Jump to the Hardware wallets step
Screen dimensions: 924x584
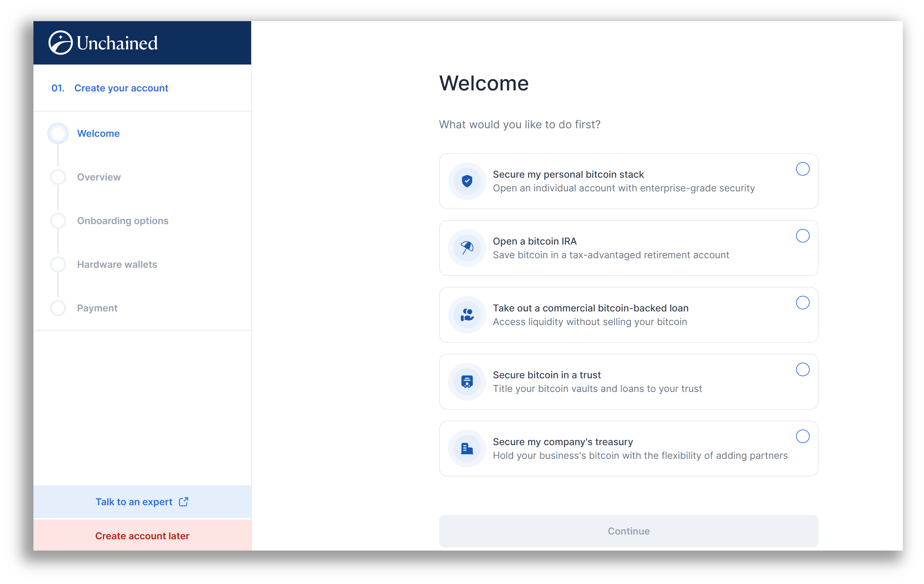click(x=117, y=264)
